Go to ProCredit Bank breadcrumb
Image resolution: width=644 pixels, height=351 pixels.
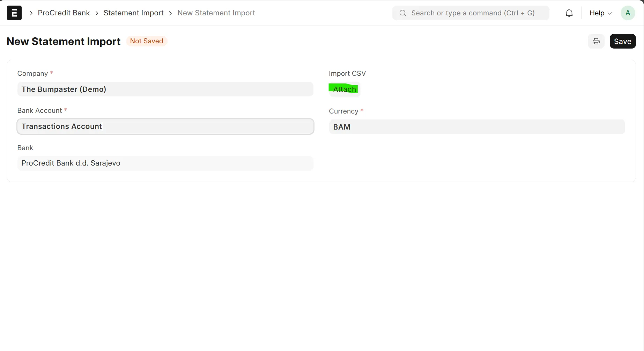64,13
